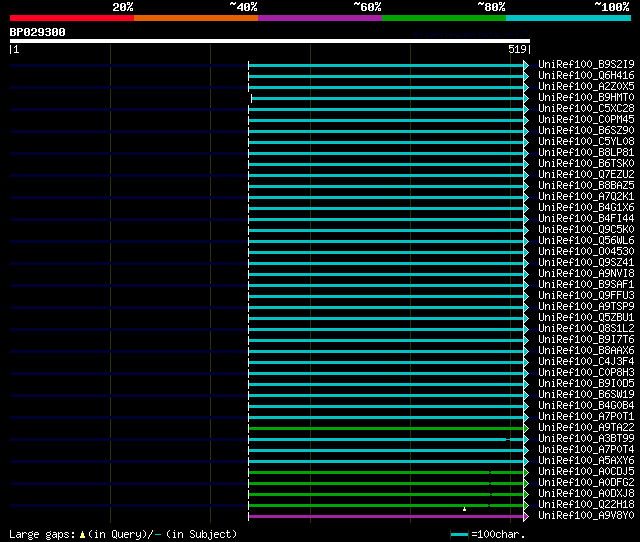Screen dimensions: 640x542
Task: Select label UniRef100_C5YL08
Action: [586, 141]
